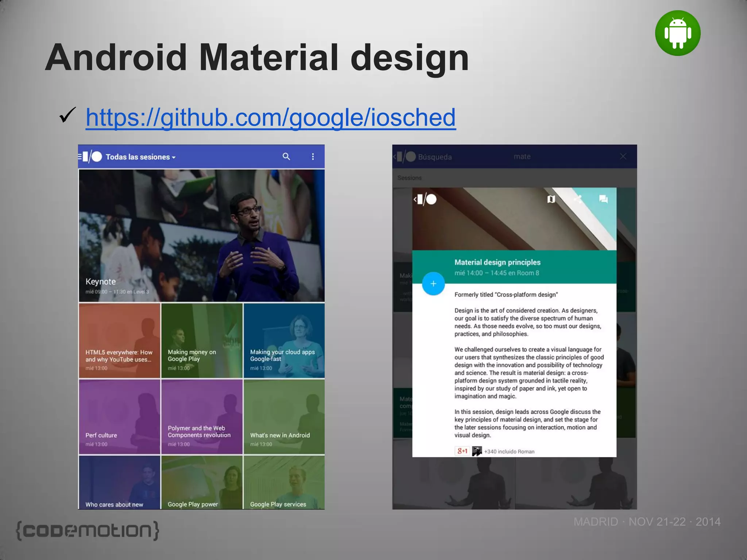Image resolution: width=747 pixels, height=560 pixels.
Task: Click the search magnifier in sessions app bar
Action: point(286,157)
